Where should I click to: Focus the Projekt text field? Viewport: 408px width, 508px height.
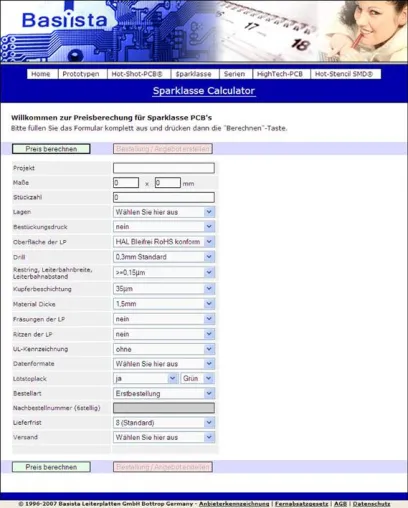tap(164, 168)
